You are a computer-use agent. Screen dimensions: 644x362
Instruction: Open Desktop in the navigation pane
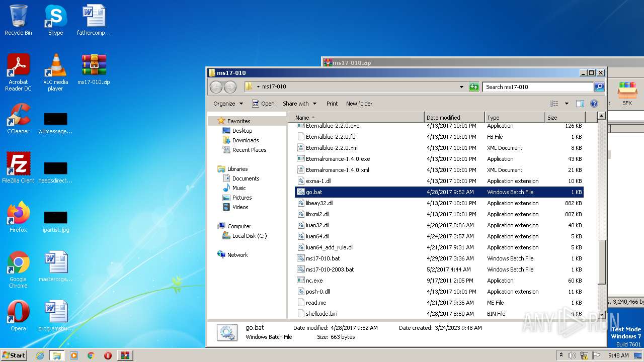click(242, 131)
